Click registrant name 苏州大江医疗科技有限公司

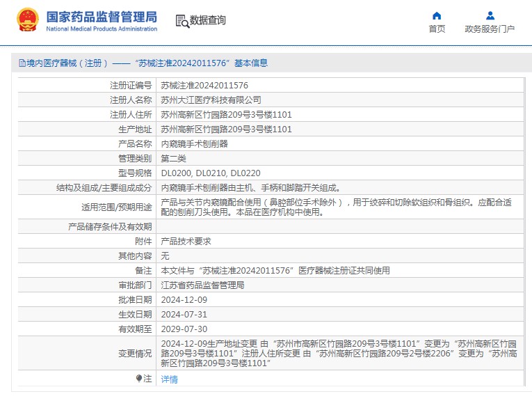211,100
